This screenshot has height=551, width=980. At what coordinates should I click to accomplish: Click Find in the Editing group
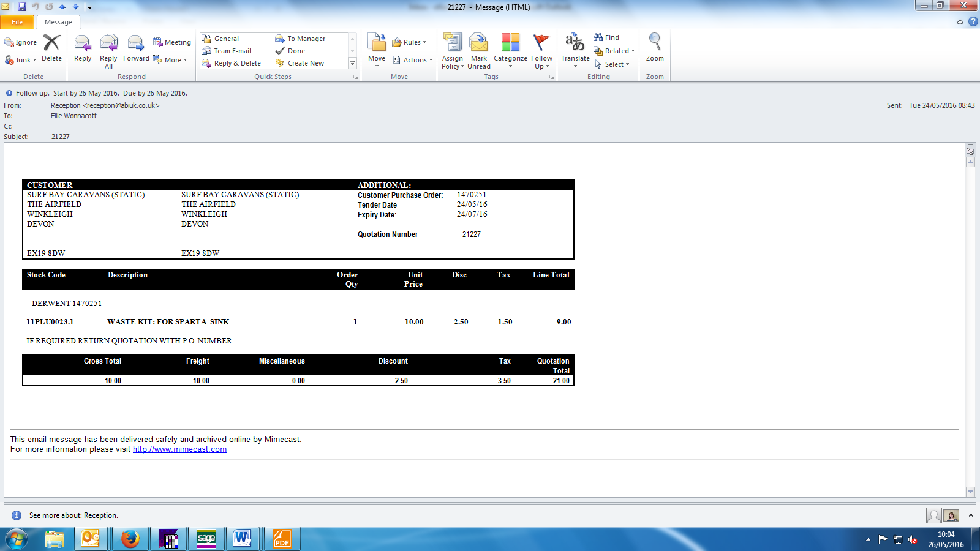(606, 37)
